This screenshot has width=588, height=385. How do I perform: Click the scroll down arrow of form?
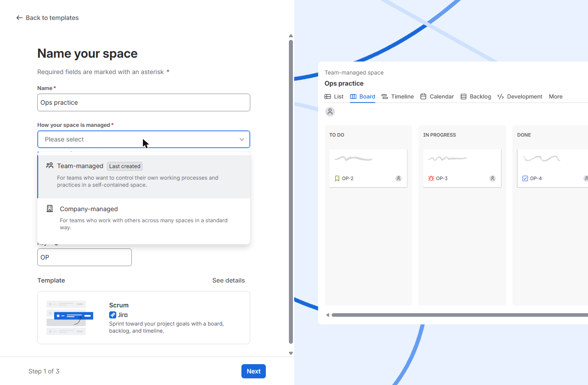coord(291,354)
